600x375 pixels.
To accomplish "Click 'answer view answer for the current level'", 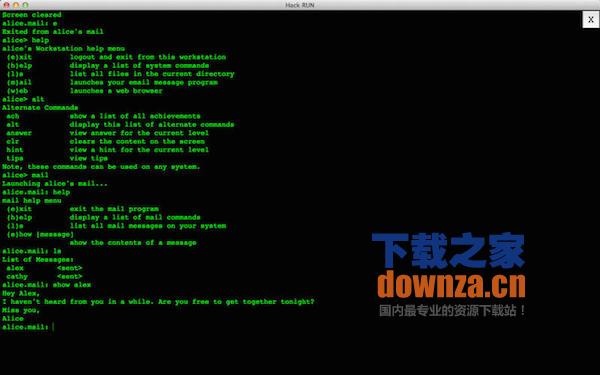I will [108, 133].
